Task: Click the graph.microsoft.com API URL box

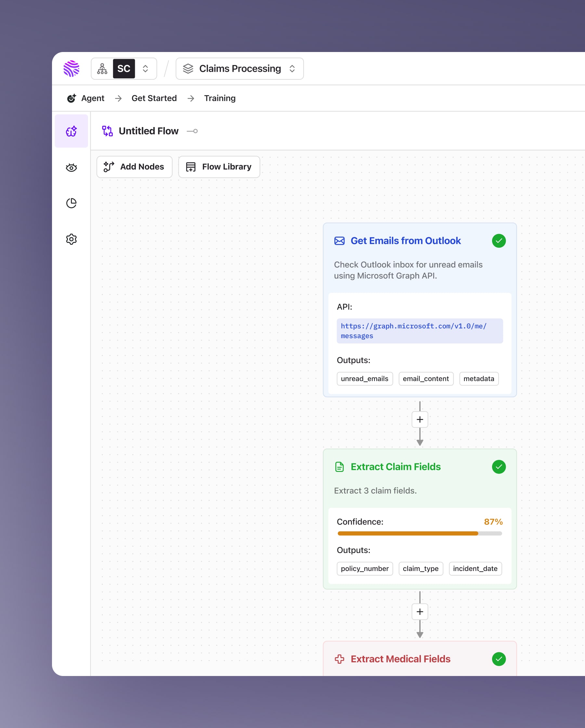Action: tap(420, 331)
